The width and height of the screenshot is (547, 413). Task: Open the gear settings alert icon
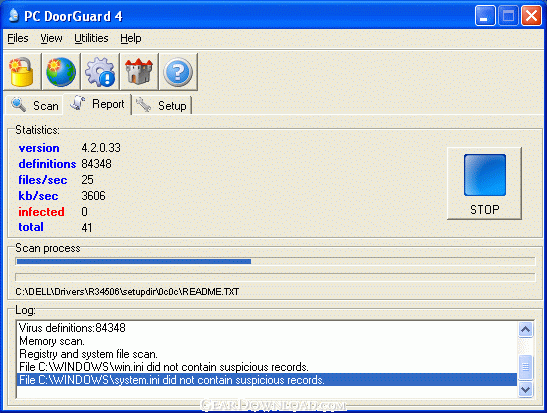click(x=100, y=72)
